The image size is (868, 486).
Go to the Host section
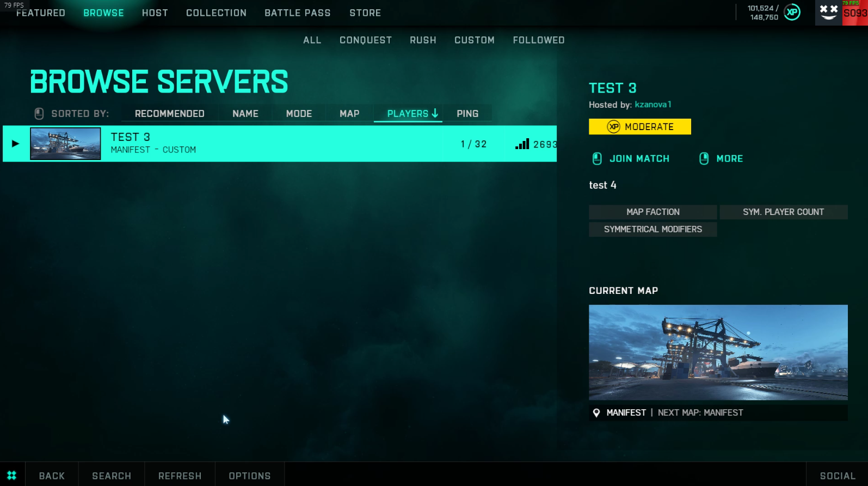(x=155, y=13)
